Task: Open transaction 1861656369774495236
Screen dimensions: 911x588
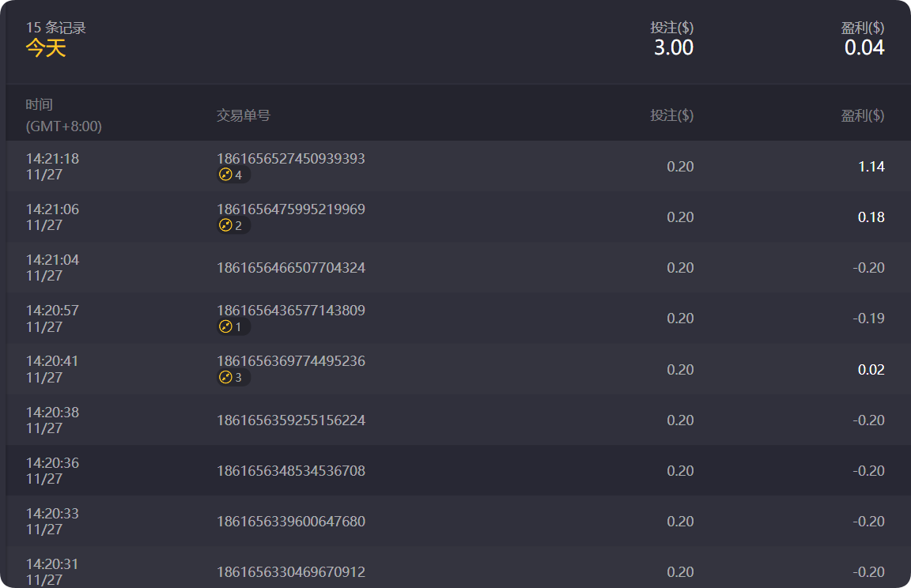Action: tap(291, 361)
